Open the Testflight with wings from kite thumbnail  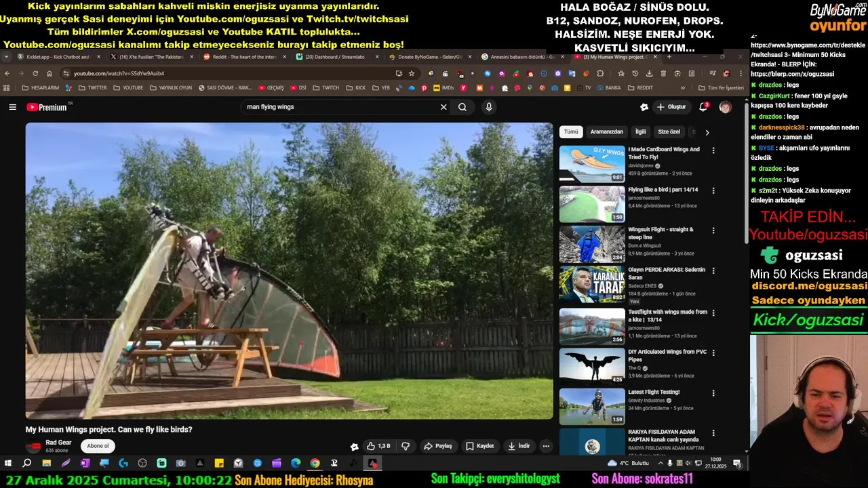coord(592,327)
